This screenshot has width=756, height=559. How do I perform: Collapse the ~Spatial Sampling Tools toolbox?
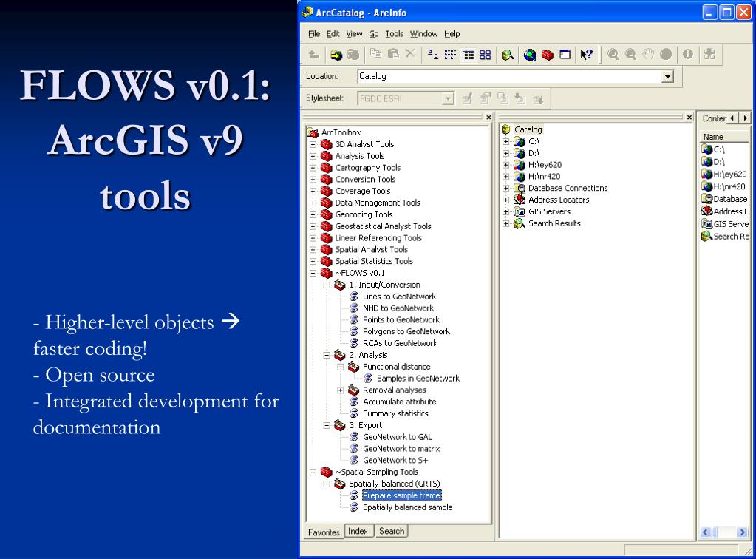pos(313,472)
